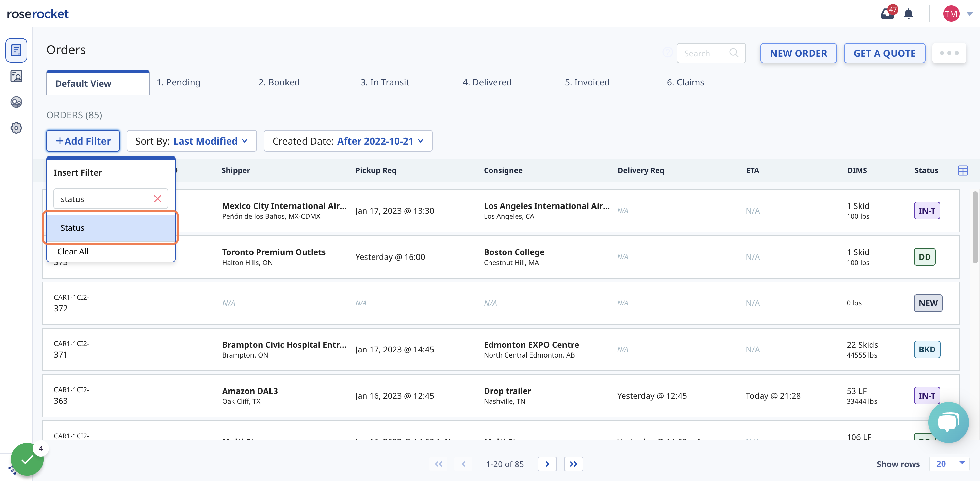Jump to last page arrow

(x=573, y=464)
